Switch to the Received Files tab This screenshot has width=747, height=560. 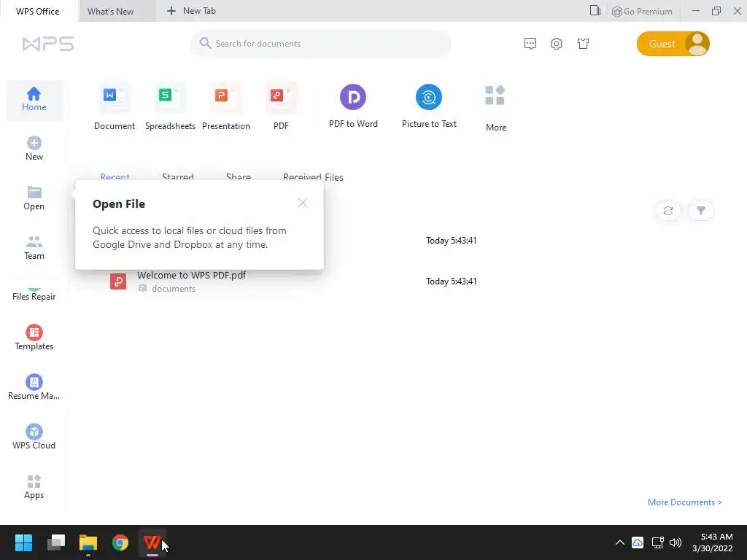pos(313,176)
